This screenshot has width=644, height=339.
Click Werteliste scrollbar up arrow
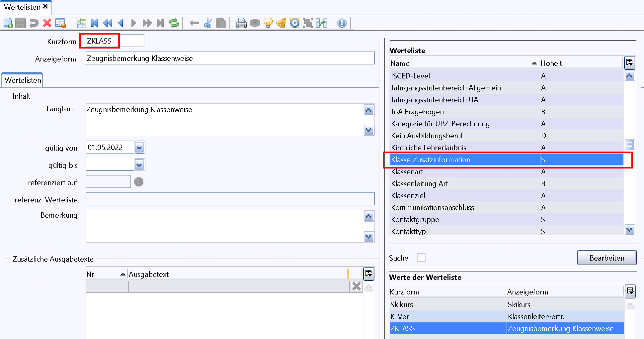(630, 76)
